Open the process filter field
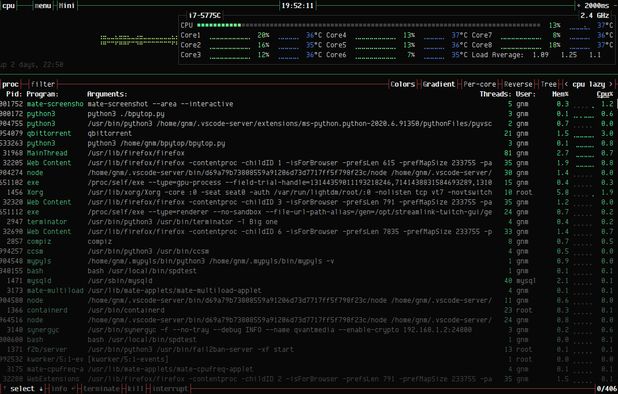618x394 pixels. (43, 84)
